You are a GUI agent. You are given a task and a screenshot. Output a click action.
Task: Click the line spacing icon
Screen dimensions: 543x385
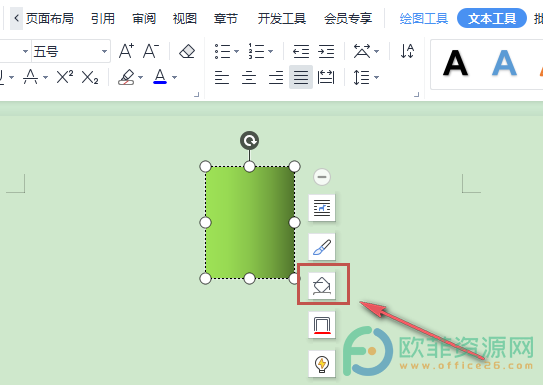(x=361, y=77)
